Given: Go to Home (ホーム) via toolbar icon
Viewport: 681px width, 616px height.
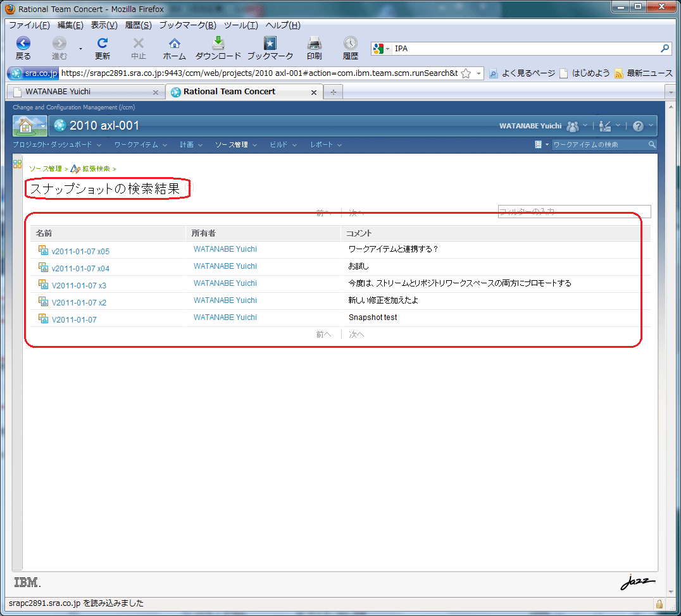Looking at the screenshot, I should [175, 43].
